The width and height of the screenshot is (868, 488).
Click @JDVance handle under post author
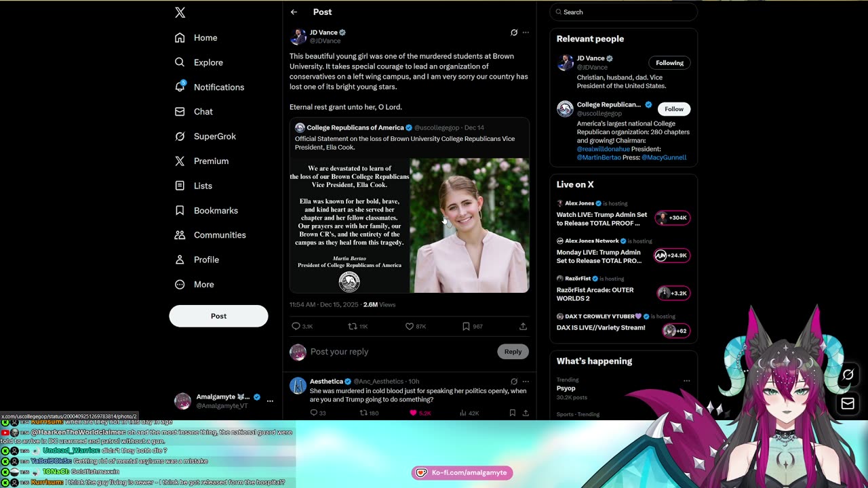click(x=325, y=41)
